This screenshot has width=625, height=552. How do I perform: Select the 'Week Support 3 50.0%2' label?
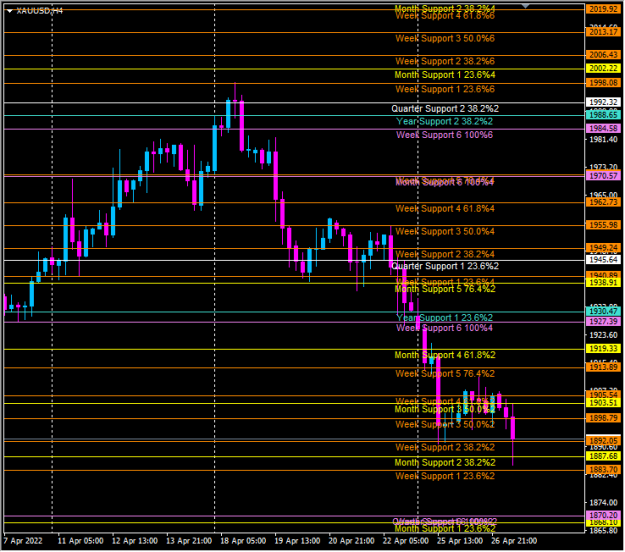pyautogui.click(x=445, y=425)
